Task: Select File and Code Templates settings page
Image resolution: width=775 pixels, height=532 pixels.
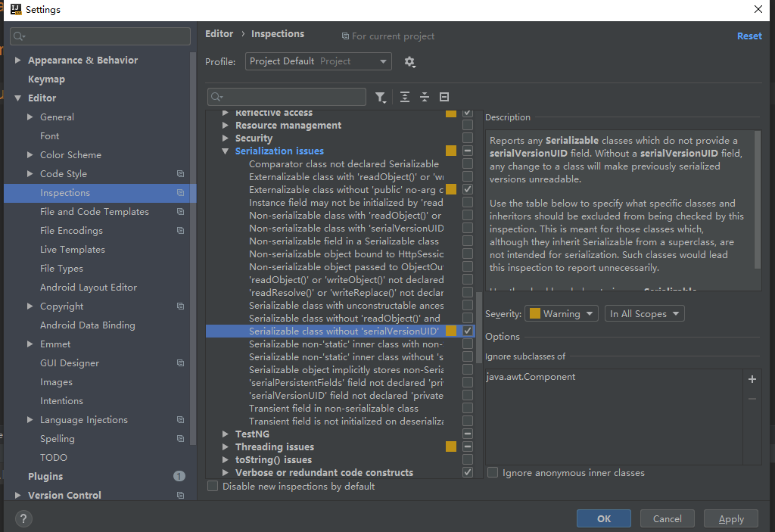Action: pyautogui.click(x=95, y=212)
